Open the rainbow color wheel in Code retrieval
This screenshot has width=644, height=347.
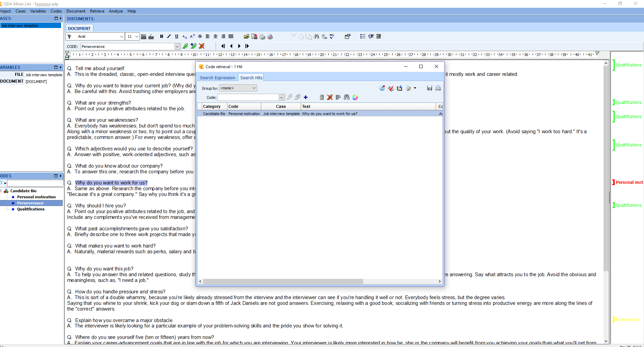coord(355,97)
